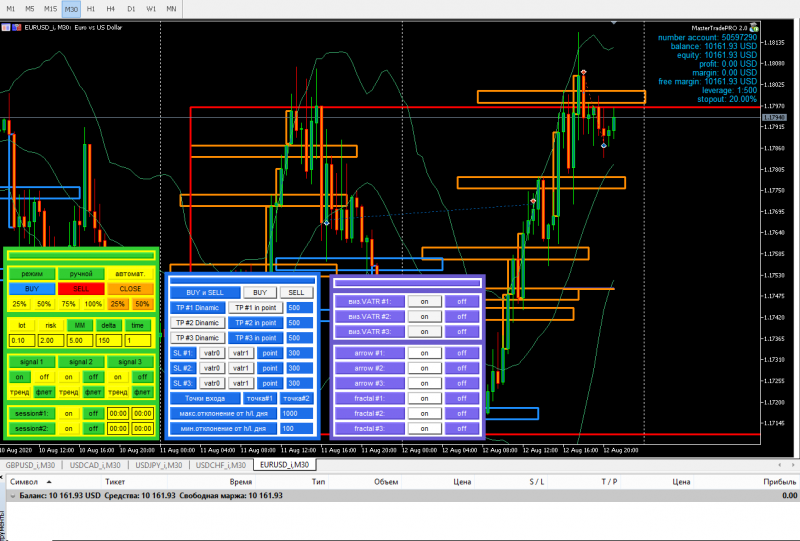The image size is (800, 541).
Task: Click the risk input field showing 2.00
Action: coord(51,340)
